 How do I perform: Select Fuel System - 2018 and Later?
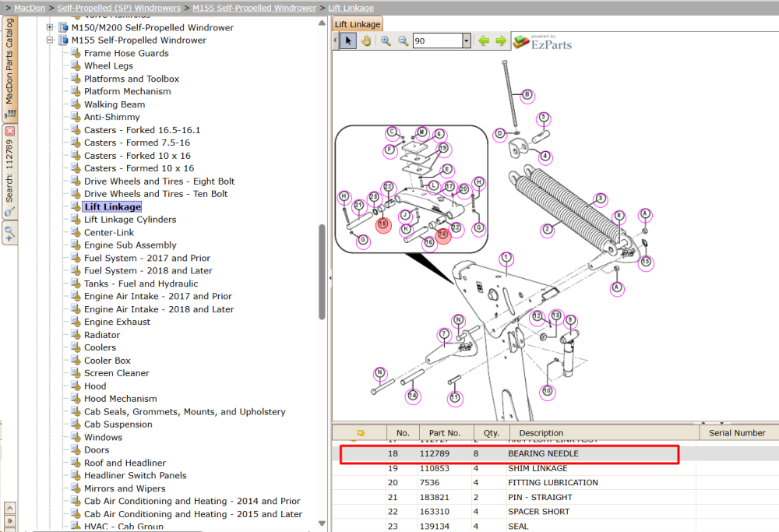click(148, 270)
